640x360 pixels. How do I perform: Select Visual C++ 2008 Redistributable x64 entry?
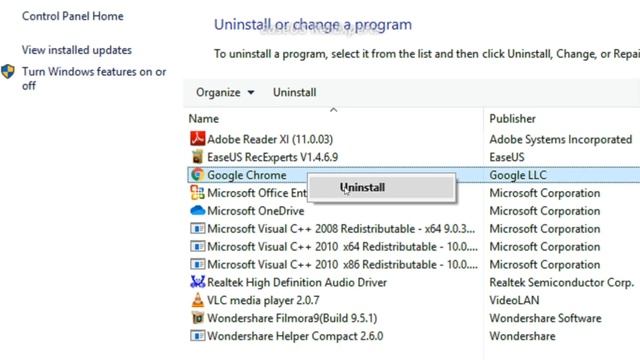coord(341,229)
